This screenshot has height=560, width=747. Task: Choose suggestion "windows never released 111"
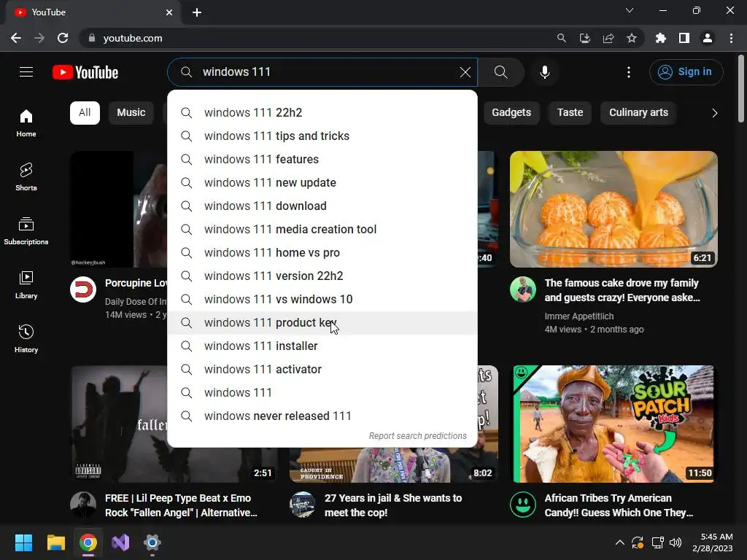[x=322, y=416]
